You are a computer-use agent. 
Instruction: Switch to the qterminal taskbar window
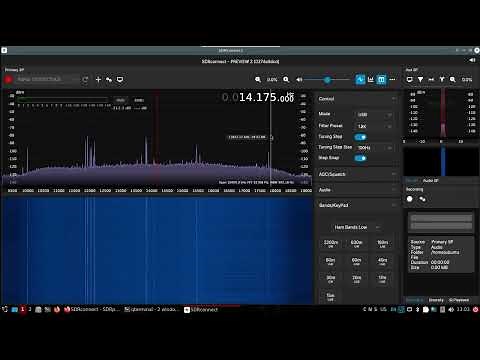(x=152, y=309)
